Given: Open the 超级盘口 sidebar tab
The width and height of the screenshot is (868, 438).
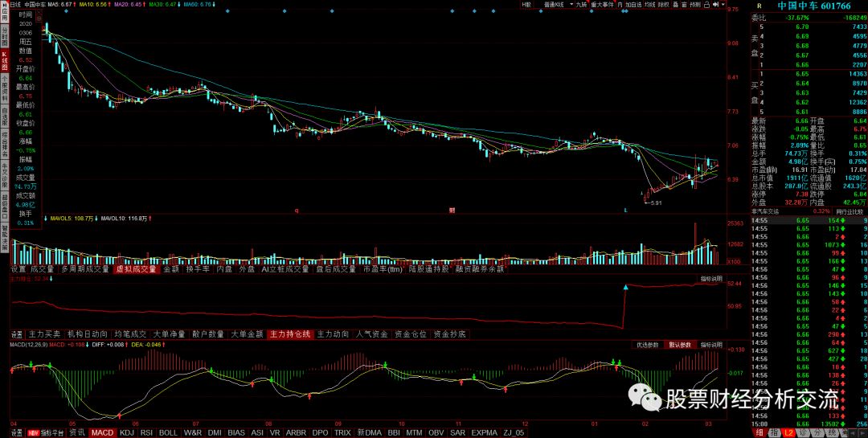Looking at the screenshot, I should coord(4,205).
